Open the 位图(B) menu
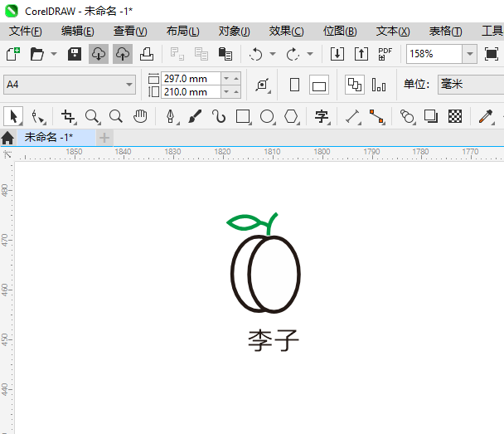 pyautogui.click(x=340, y=32)
